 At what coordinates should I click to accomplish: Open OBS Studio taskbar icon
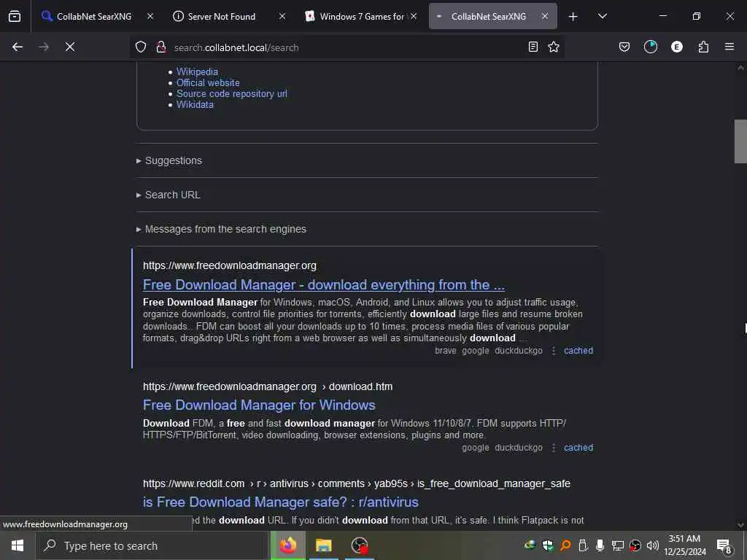point(360,545)
